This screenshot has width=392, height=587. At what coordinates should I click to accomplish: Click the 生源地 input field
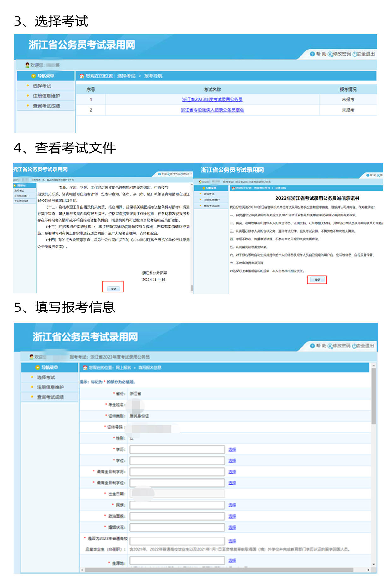(177, 560)
